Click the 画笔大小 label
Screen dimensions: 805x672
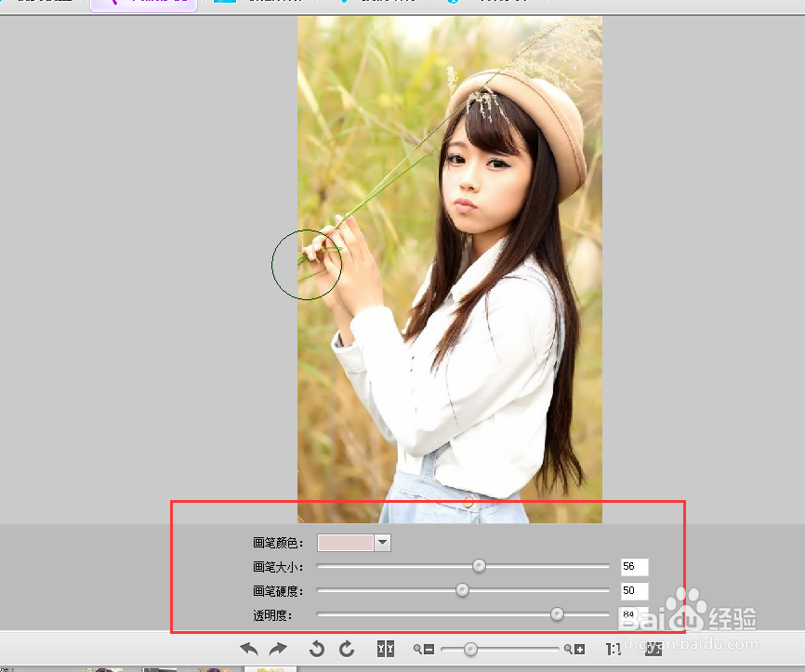tap(278, 567)
